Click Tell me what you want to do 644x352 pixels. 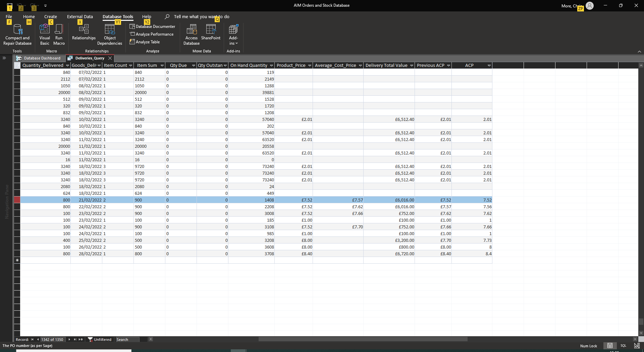tap(202, 16)
